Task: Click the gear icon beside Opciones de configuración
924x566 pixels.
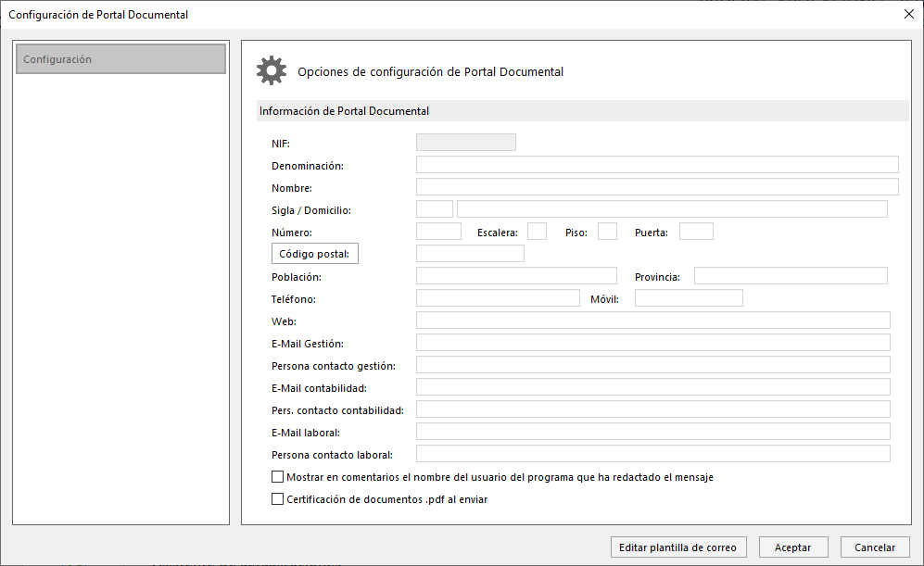Action: click(x=271, y=71)
